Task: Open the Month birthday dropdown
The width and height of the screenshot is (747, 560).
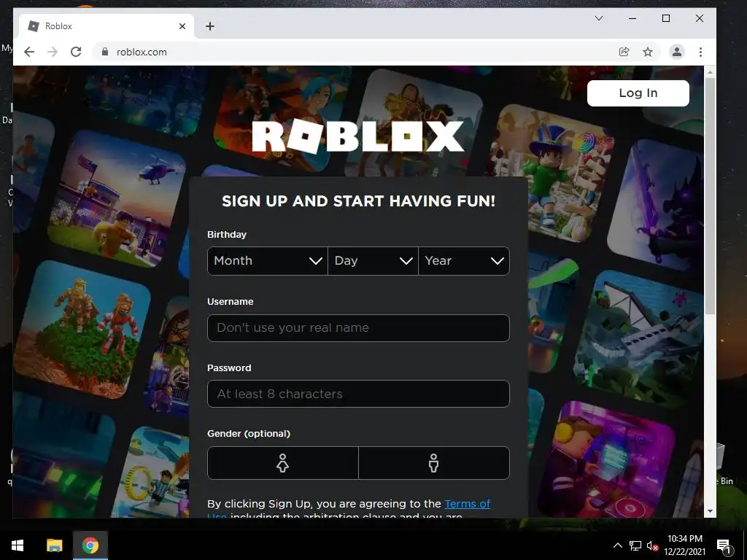Action: [267, 260]
